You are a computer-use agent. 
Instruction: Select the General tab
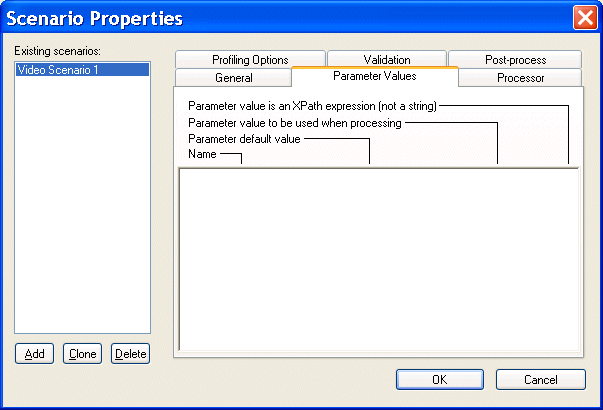point(233,78)
